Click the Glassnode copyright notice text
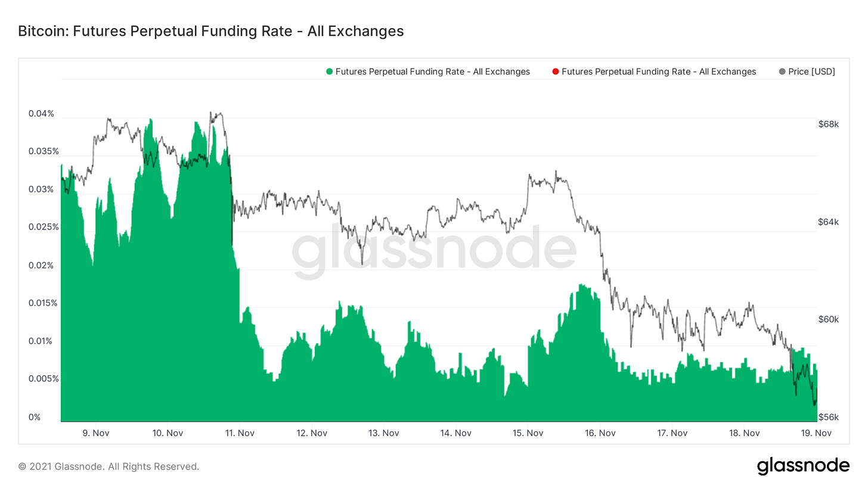 (x=108, y=467)
